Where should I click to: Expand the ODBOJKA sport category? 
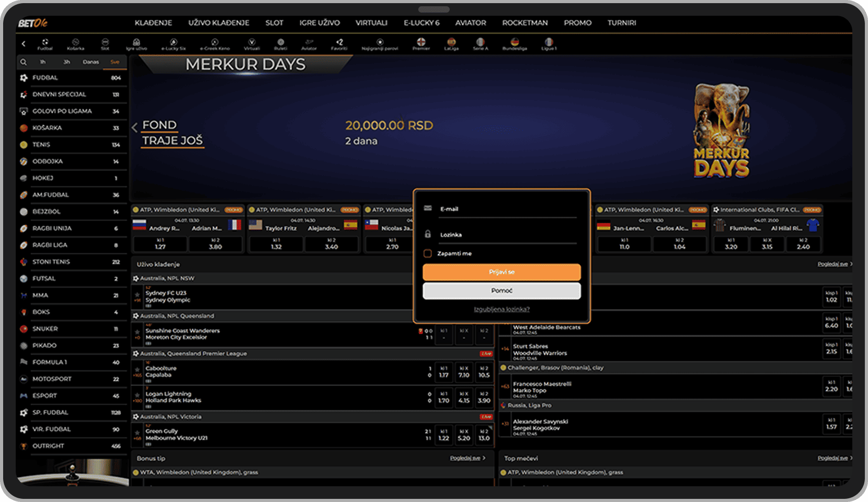pos(71,162)
